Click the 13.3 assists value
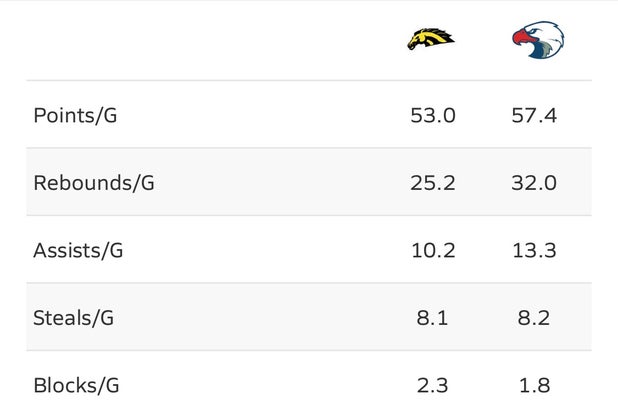The width and height of the screenshot is (618, 416). click(x=534, y=251)
